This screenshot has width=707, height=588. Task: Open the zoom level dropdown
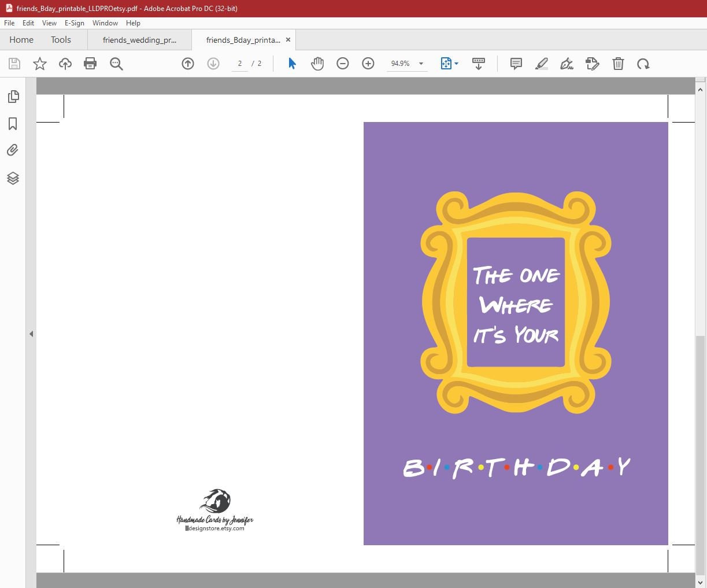[420, 64]
